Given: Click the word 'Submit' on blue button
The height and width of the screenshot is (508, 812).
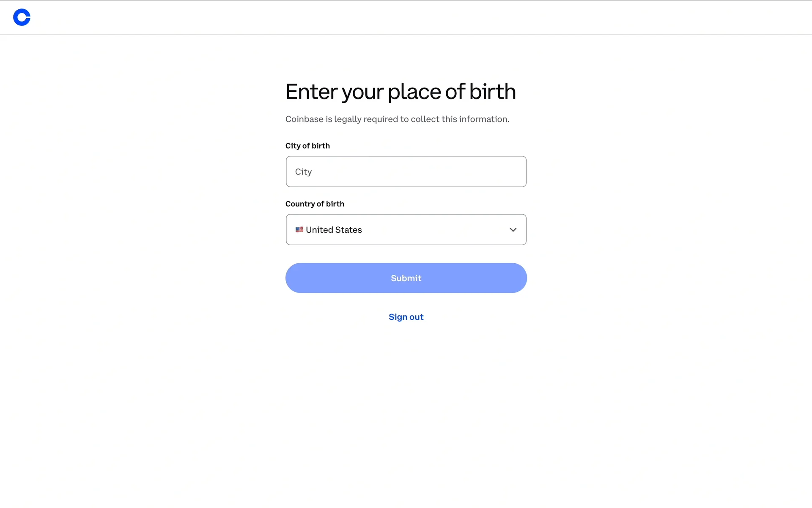Looking at the screenshot, I should pos(406,278).
